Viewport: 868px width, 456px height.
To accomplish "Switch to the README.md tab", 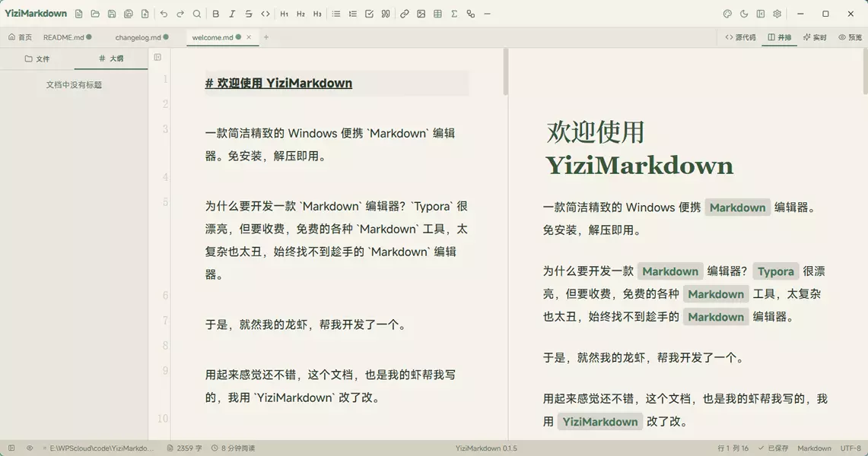I will tap(67, 37).
